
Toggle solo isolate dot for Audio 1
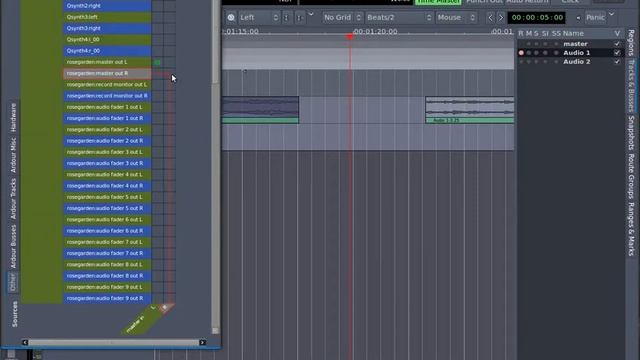pos(545,53)
